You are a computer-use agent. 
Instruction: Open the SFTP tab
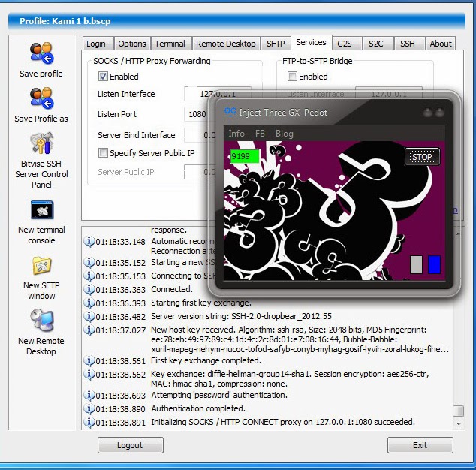[x=276, y=44]
